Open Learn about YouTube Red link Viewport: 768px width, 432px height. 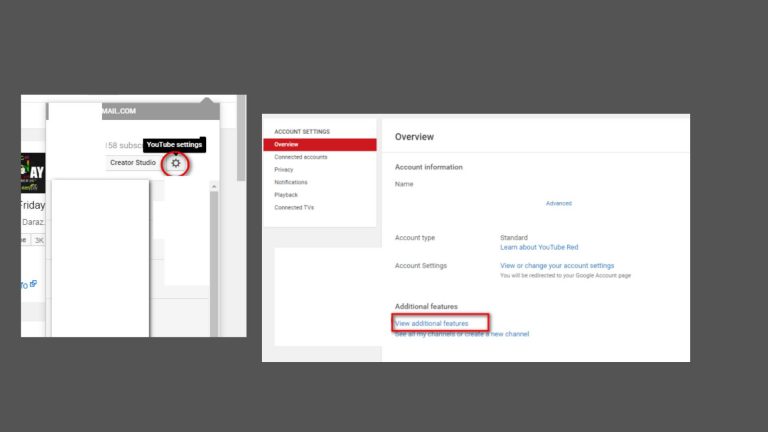tap(539, 247)
